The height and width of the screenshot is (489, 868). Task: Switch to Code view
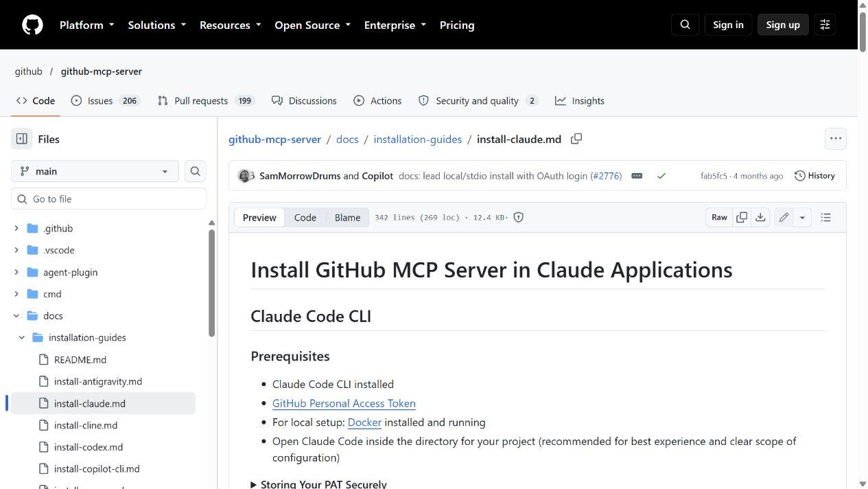(305, 217)
